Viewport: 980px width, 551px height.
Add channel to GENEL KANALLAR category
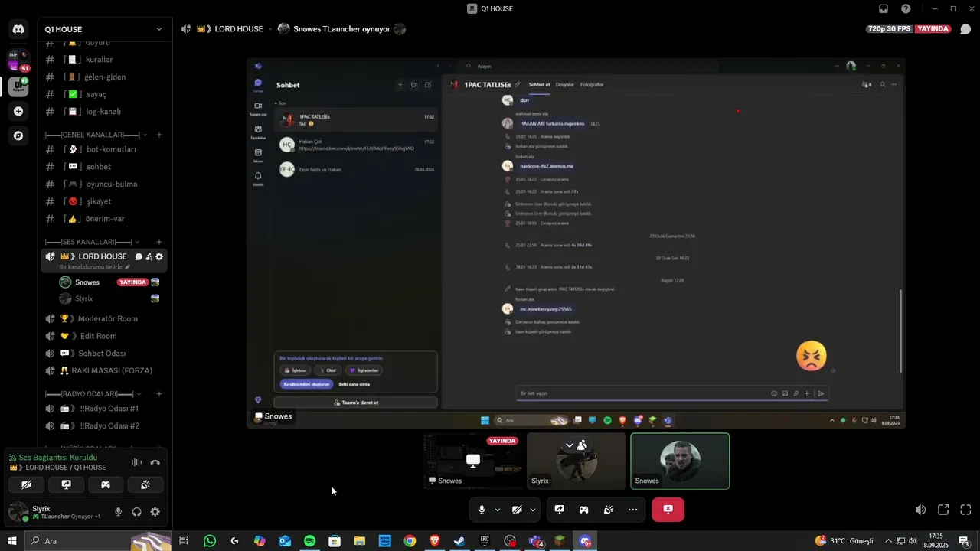159,135
